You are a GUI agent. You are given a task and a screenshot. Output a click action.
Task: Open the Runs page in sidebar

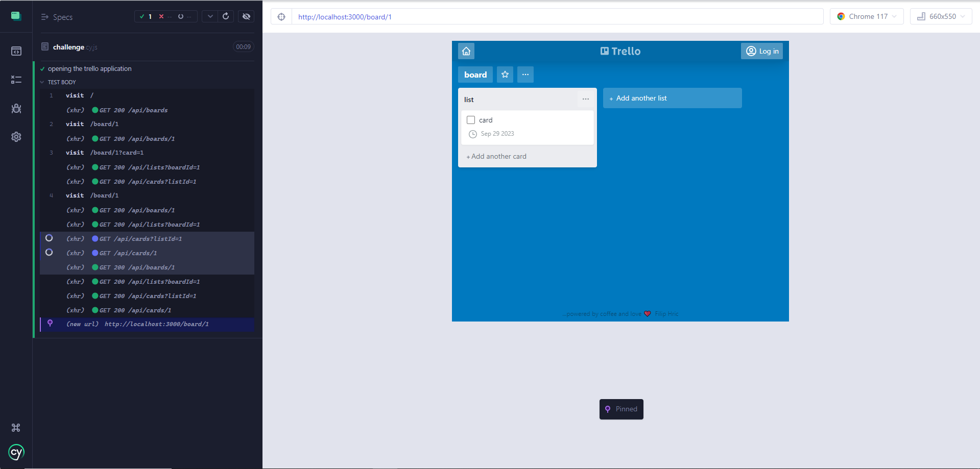pos(16,80)
